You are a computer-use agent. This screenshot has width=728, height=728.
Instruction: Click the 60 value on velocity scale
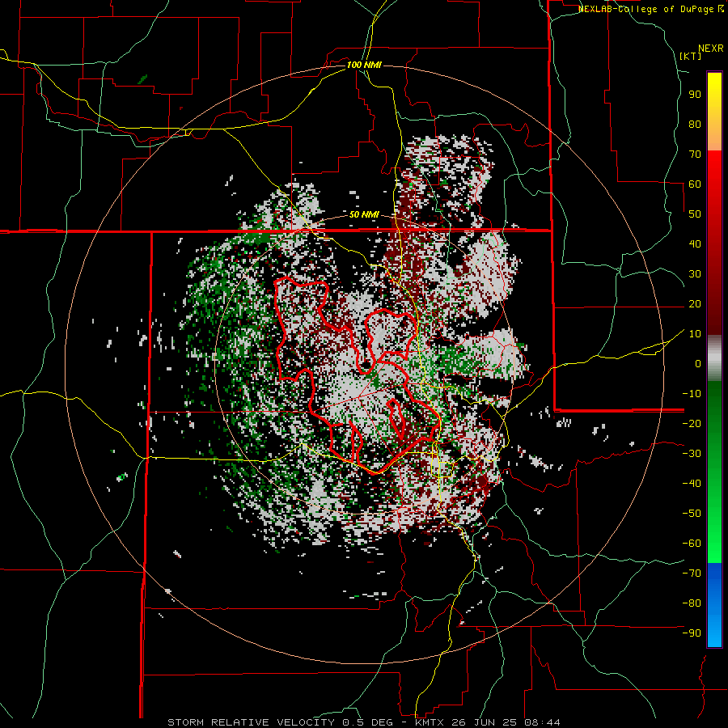(695, 184)
